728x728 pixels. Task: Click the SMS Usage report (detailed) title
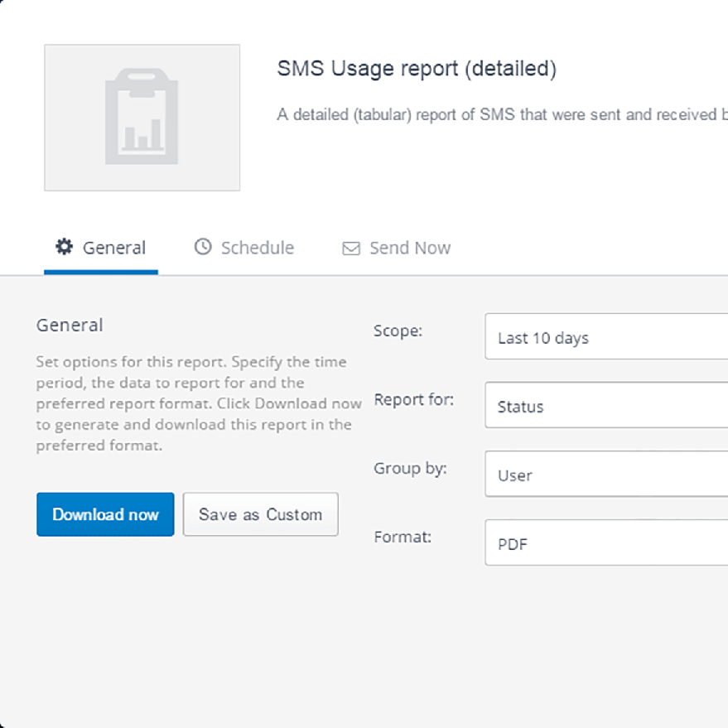[x=419, y=69]
